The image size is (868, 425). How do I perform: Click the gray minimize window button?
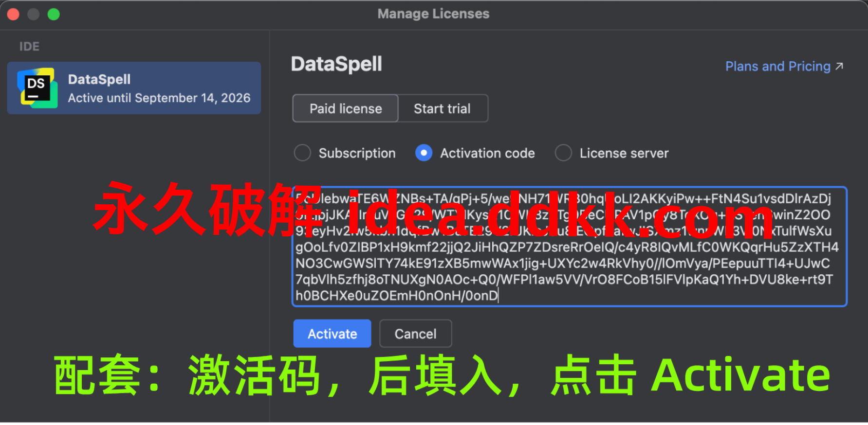(x=33, y=14)
